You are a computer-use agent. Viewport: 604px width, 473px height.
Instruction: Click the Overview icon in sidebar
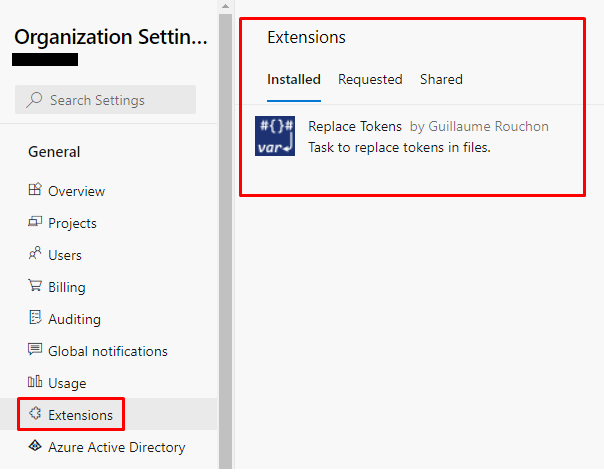[x=35, y=190]
